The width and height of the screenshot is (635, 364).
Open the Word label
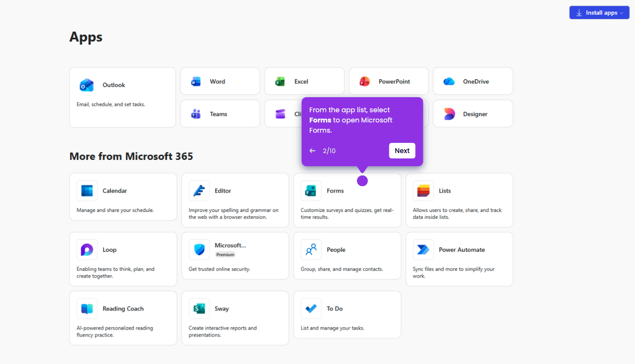(x=217, y=82)
